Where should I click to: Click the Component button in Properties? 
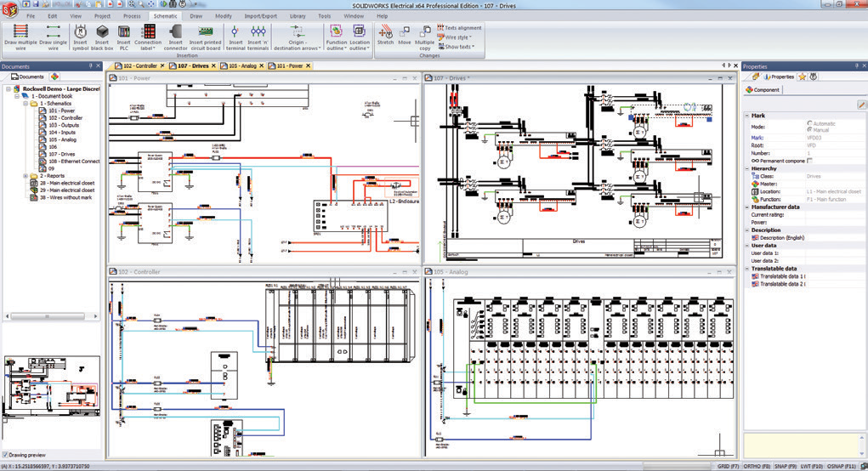[763, 89]
